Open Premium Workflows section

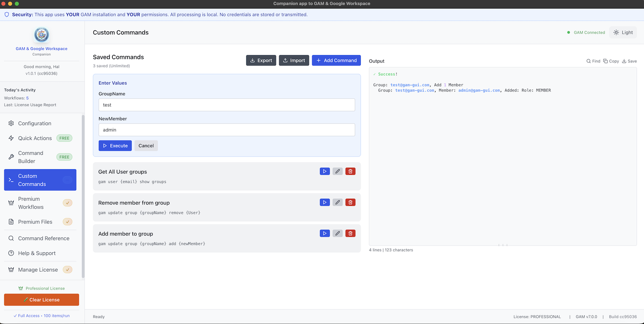click(x=40, y=203)
